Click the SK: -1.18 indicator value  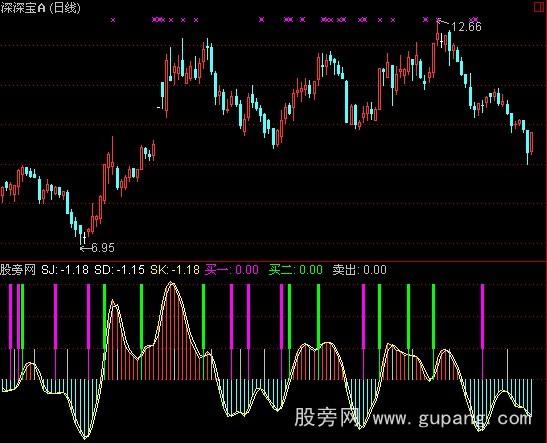(175, 270)
